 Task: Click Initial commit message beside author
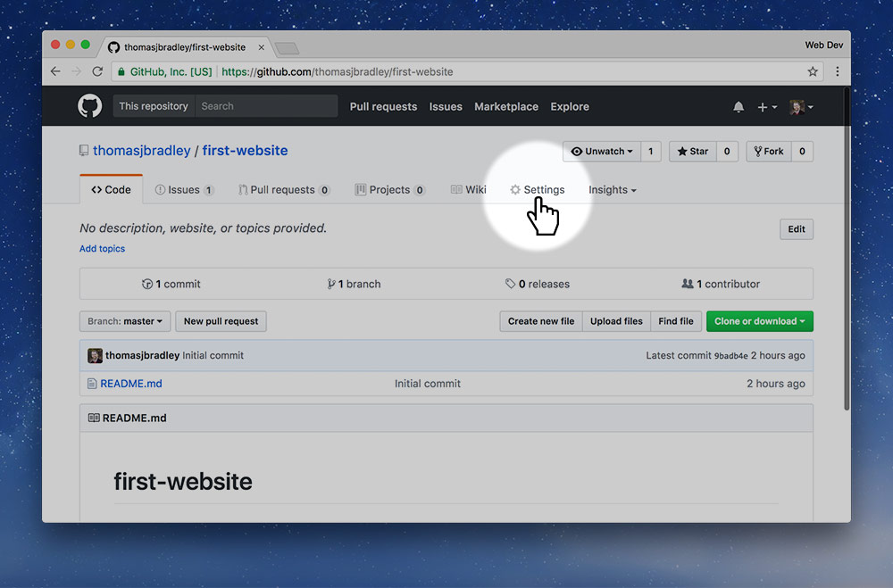pyautogui.click(x=213, y=356)
